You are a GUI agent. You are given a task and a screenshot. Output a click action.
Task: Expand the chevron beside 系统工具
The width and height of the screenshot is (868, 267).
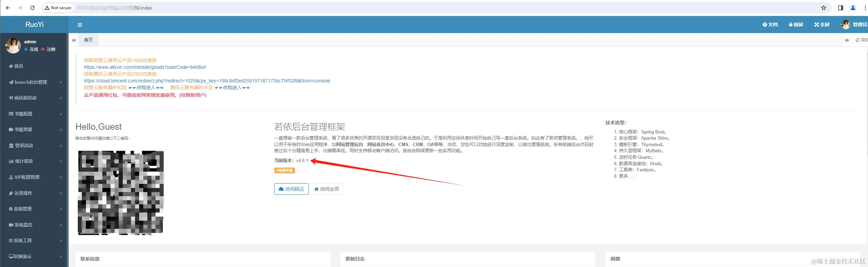point(61,241)
